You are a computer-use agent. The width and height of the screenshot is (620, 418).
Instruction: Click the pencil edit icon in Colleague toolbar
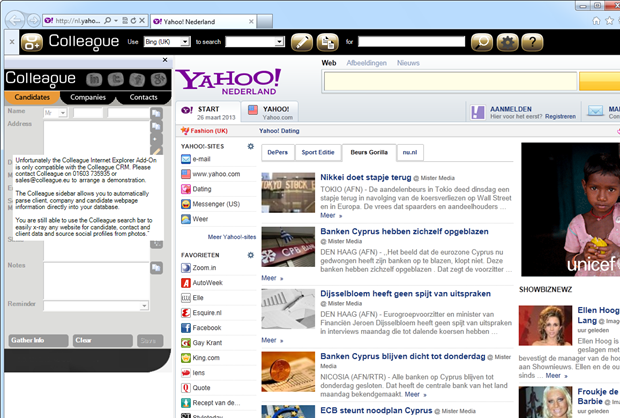[302, 42]
